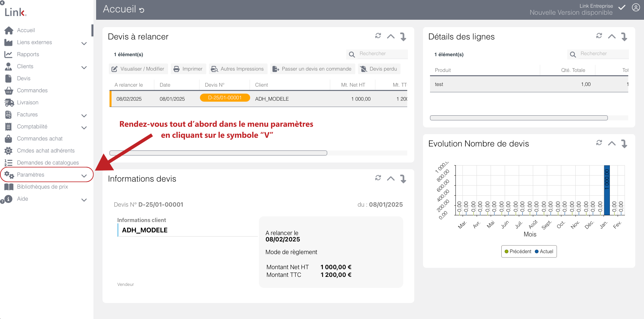This screenshot has width=644, height=319.
Task: Expand the Factures submenu chevron
Action: (84, 116)
